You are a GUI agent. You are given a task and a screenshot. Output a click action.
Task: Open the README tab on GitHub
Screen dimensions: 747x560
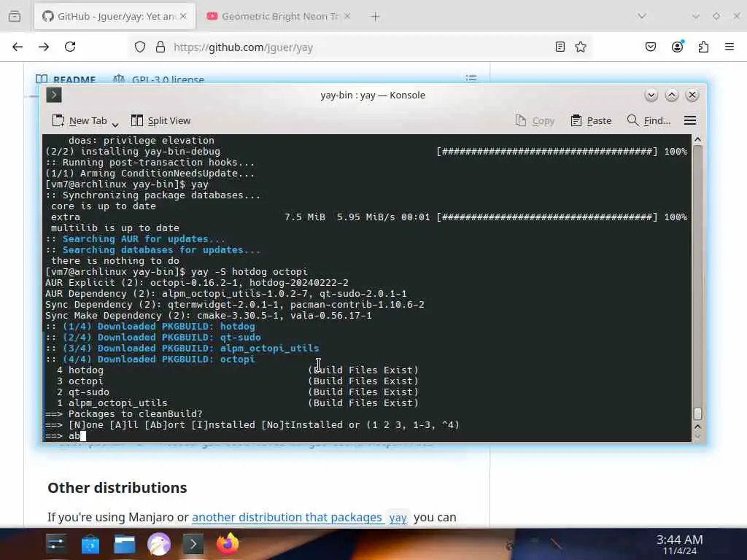[x=66, y=79]
